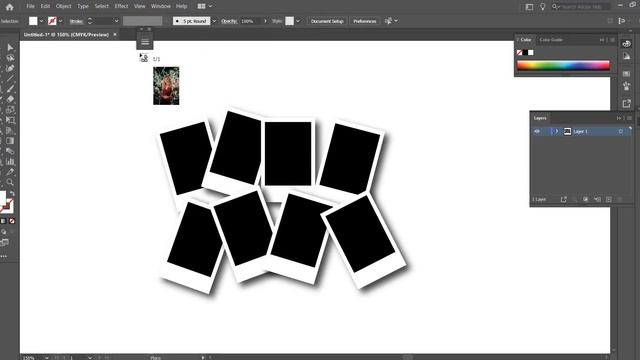Image resolution: width=640 pixels, height=360 pixels.
Task: Click the placed photo thumbnail preview
Action: tap(166, 86)
